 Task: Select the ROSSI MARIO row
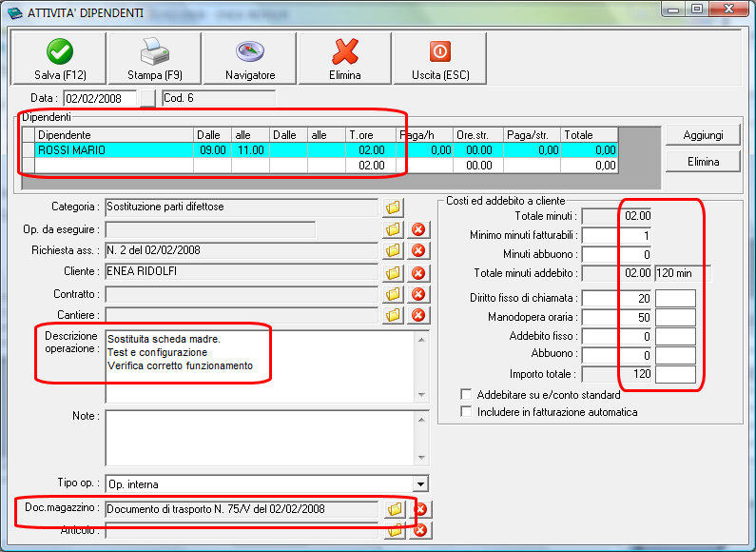(x=320, y=150)
